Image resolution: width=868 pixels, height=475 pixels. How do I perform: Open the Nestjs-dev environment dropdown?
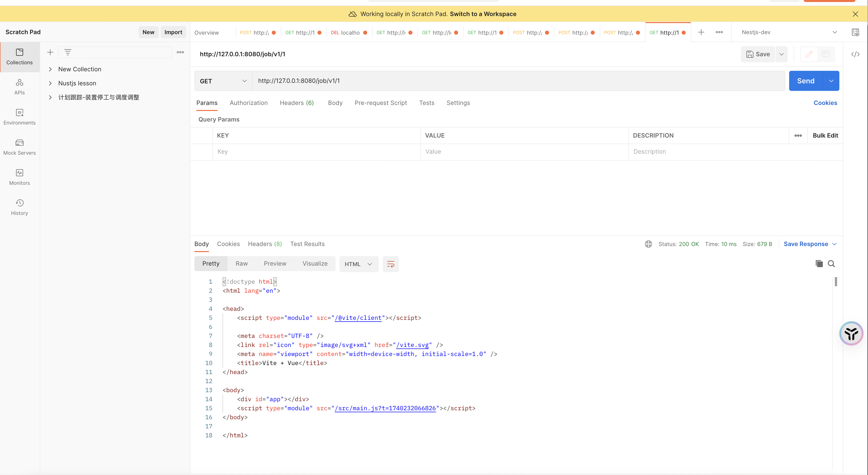(789, 32)
